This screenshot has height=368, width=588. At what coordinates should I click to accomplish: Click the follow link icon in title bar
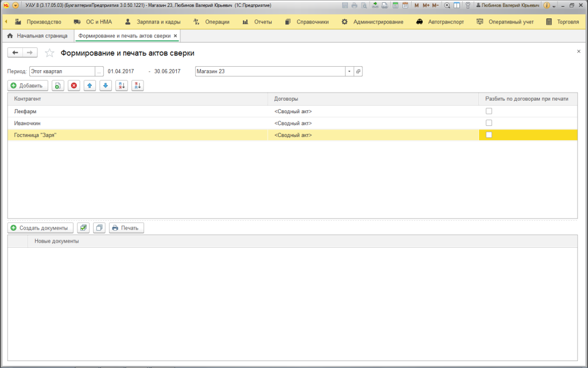click(385, 6)
